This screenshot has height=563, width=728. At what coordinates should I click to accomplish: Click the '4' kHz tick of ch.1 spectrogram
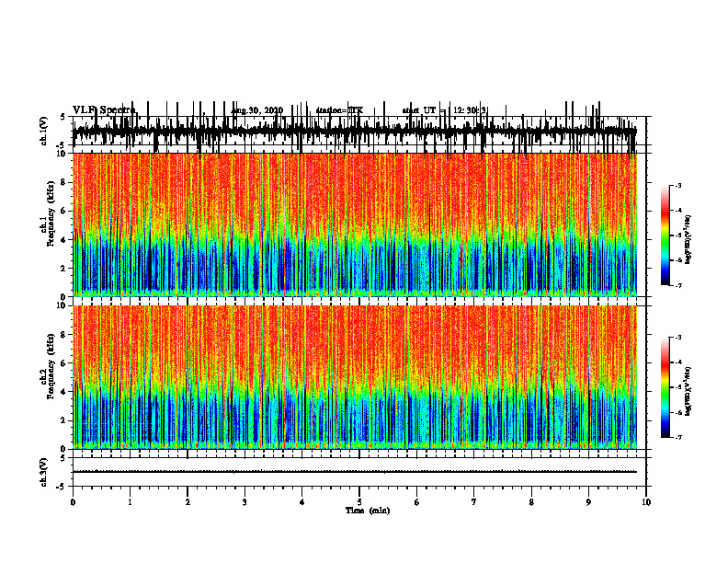pos(64,240)
